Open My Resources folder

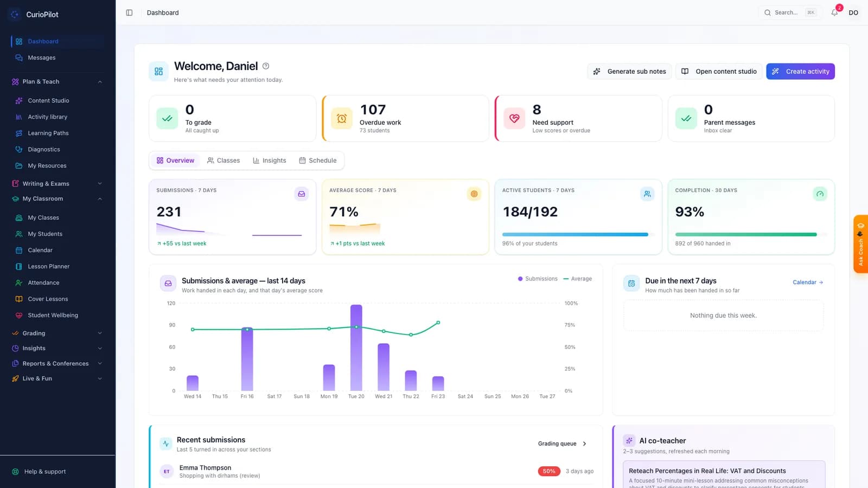pos(58,165)
